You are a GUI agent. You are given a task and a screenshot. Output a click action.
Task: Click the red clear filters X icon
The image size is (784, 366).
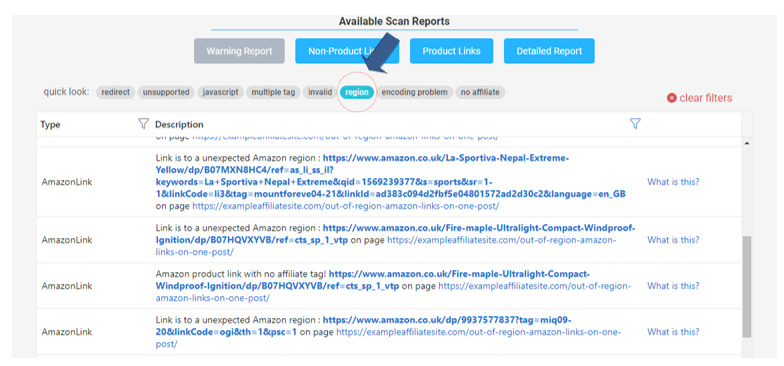coord(672,98)
